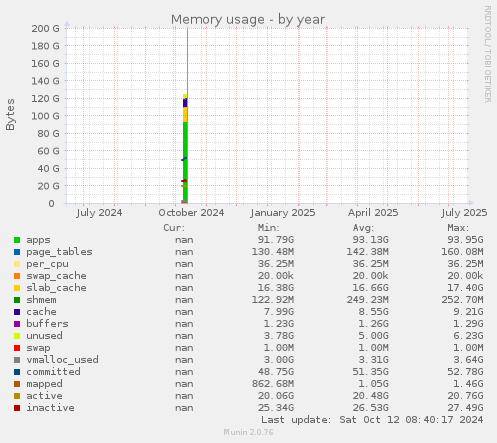Click the inactive legend color swatch
Viewport: 497px width, 443px height.
pyautogui.click(x=17, y=408)
